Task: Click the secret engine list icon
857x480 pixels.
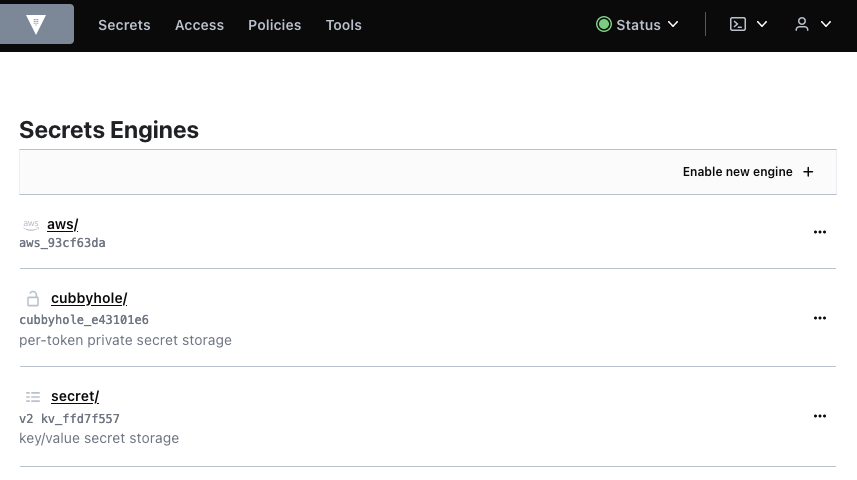Action: [33, 397]
